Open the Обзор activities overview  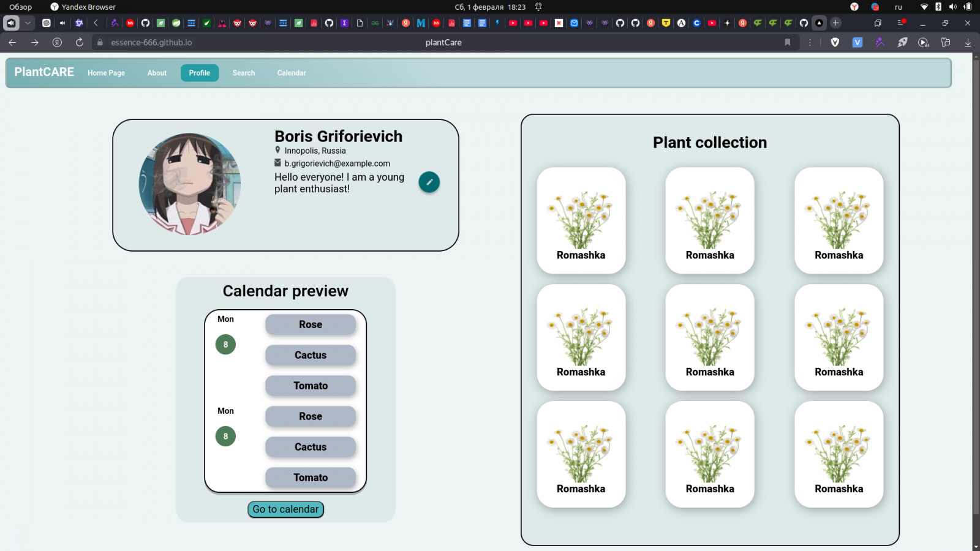click(20, 7)
